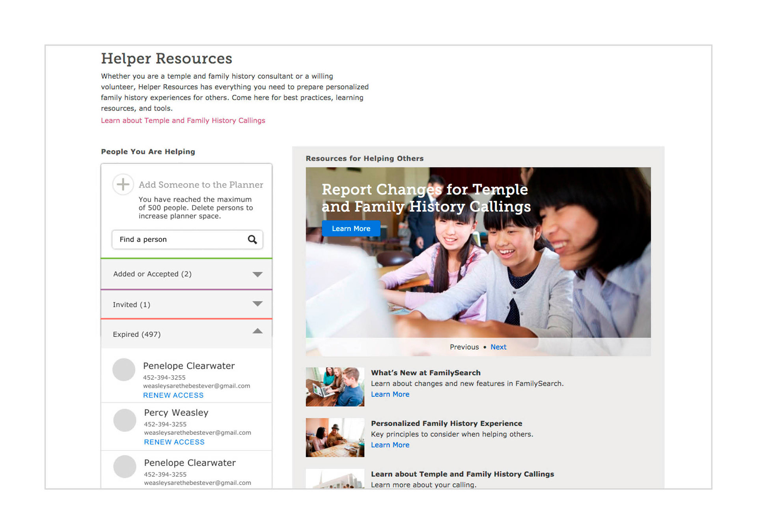Click Penelope Clearwater's first avatar circle

[124, 370]
